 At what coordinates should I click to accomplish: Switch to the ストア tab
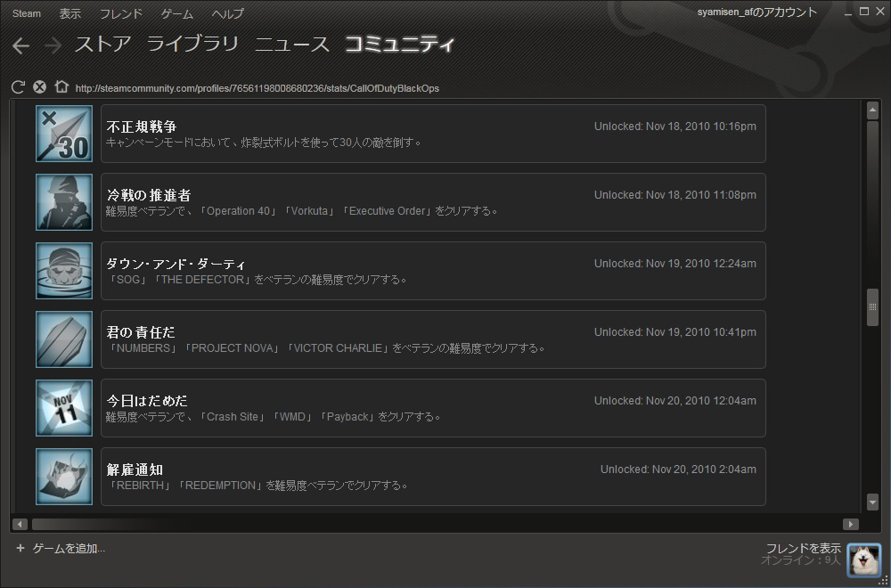pyautogui.click(x=103, y=45)
